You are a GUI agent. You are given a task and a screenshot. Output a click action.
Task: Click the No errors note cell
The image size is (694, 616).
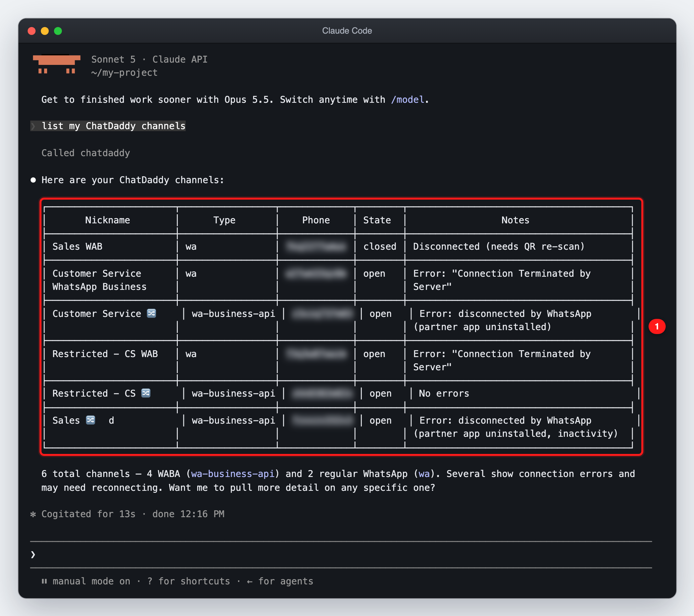[x=444, y=393]
